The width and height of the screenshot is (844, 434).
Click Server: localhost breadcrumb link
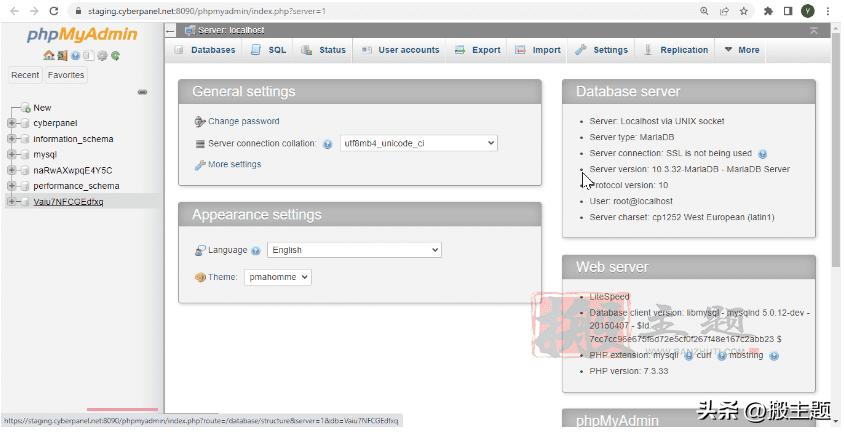(x=231, y=31)
